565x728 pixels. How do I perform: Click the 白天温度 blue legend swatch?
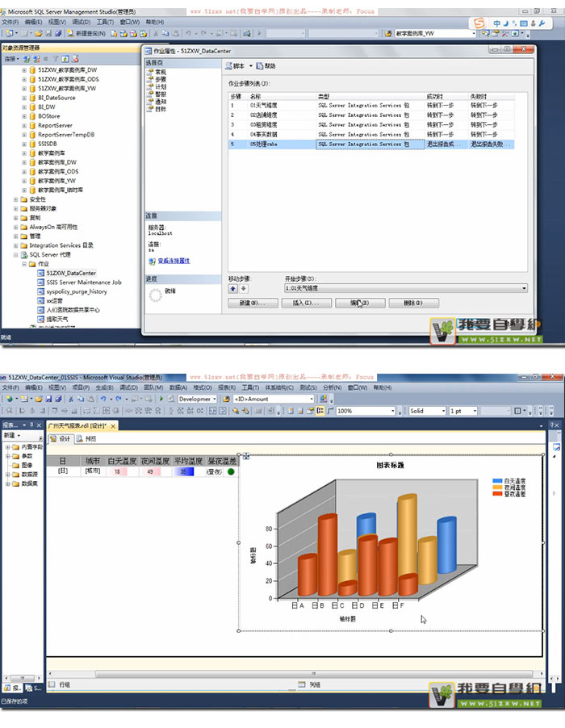(497, 481)
